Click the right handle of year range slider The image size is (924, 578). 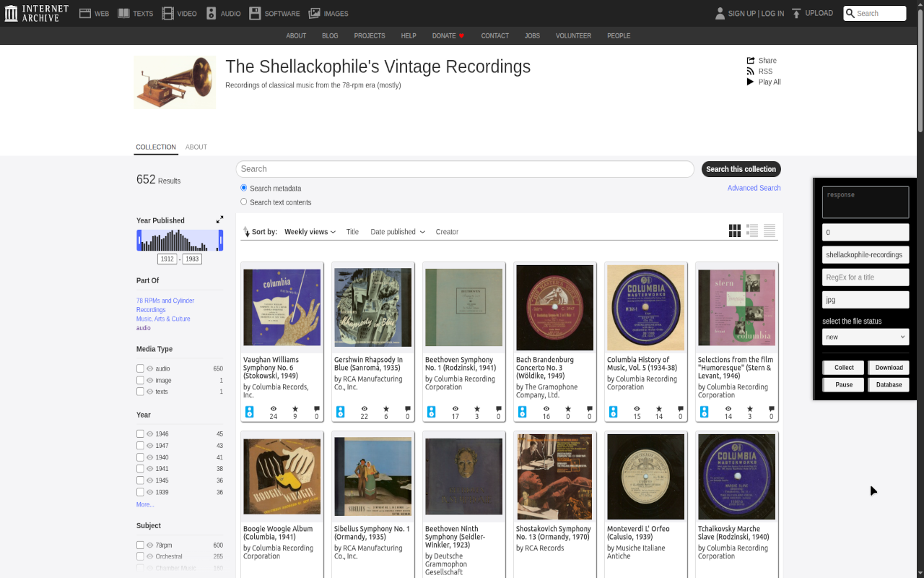click(x=221, y=240)
